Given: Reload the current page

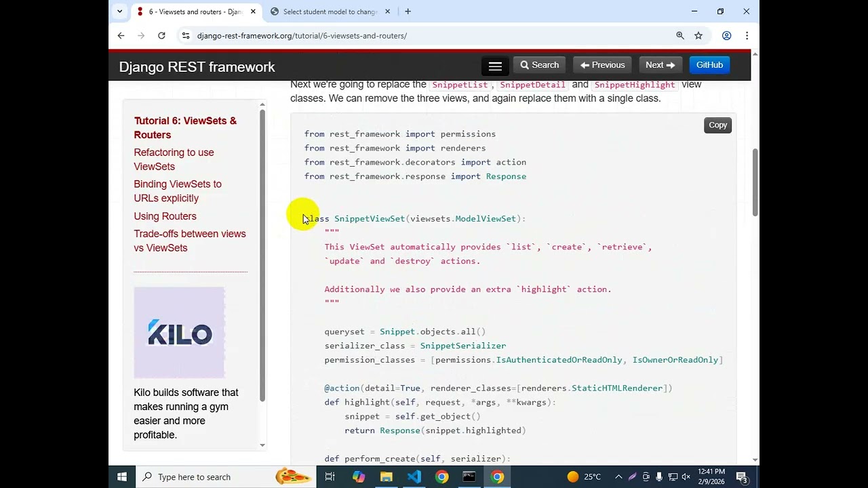Looking at the screenshot, I should (x=161, y=36).
